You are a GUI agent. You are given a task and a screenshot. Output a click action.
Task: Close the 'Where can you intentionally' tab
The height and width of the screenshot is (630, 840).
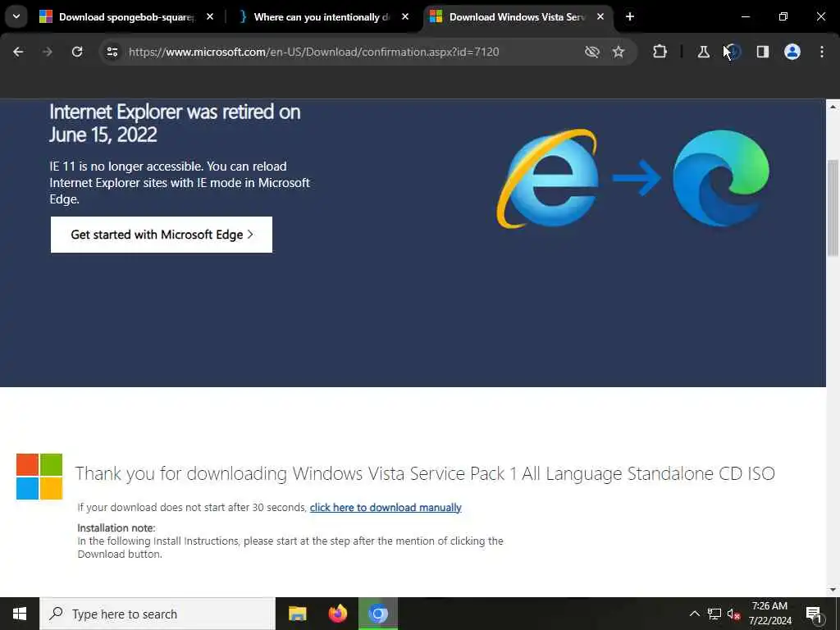coord(405,17)
